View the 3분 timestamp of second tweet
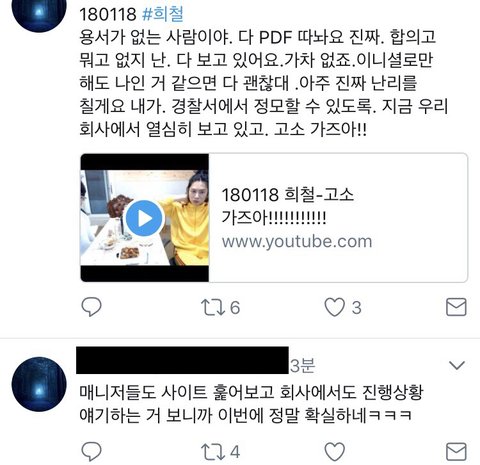 [302, 366]
